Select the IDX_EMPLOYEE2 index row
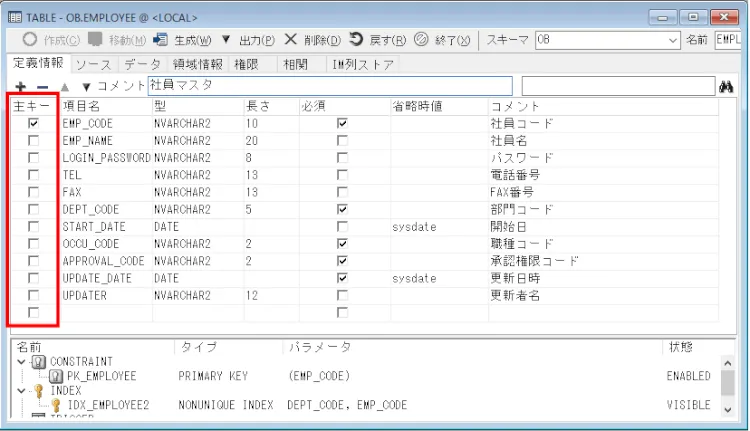Viewport: 750px width, 431px height. coord(364,405)
